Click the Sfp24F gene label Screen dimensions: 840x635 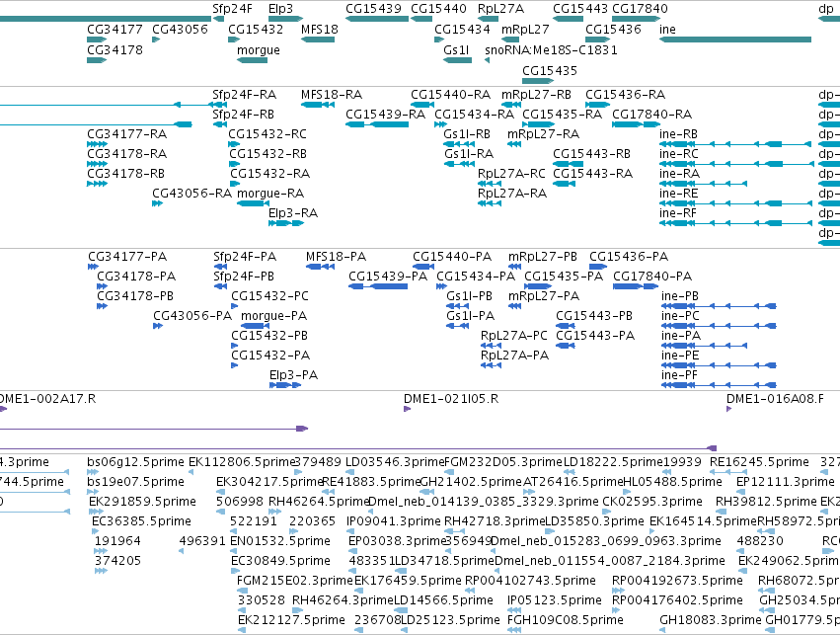tap(232, 9)
